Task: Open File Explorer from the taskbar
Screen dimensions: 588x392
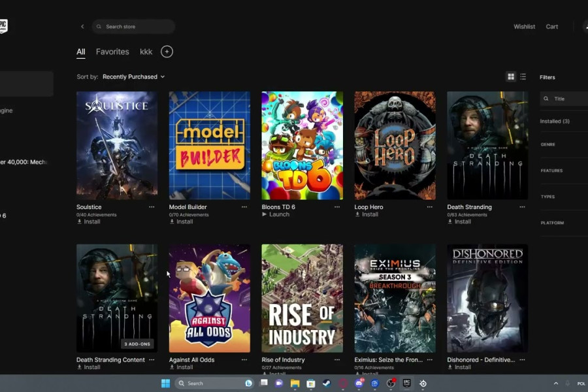Action: coord(295,384)
